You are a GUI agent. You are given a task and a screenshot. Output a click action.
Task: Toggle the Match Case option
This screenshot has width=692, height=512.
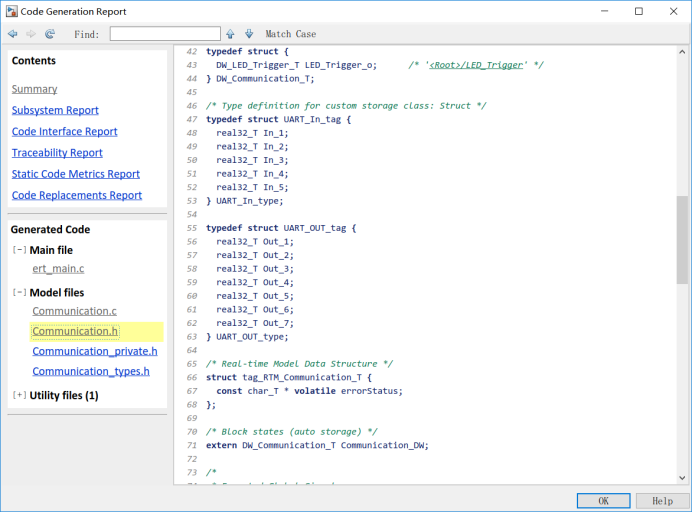click(x=290, y=34)
